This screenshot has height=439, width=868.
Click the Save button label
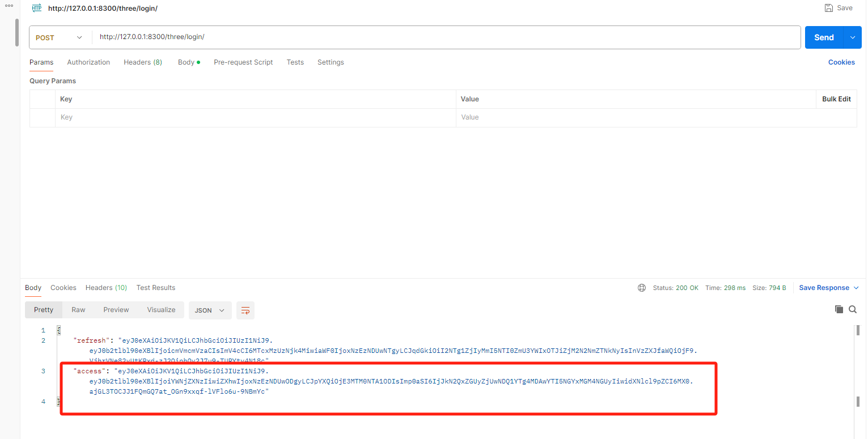(x=845, y=8)
